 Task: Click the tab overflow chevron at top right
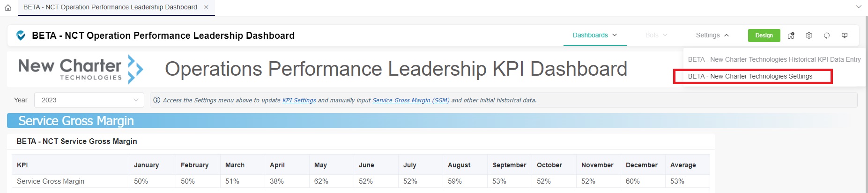point(859,7)
